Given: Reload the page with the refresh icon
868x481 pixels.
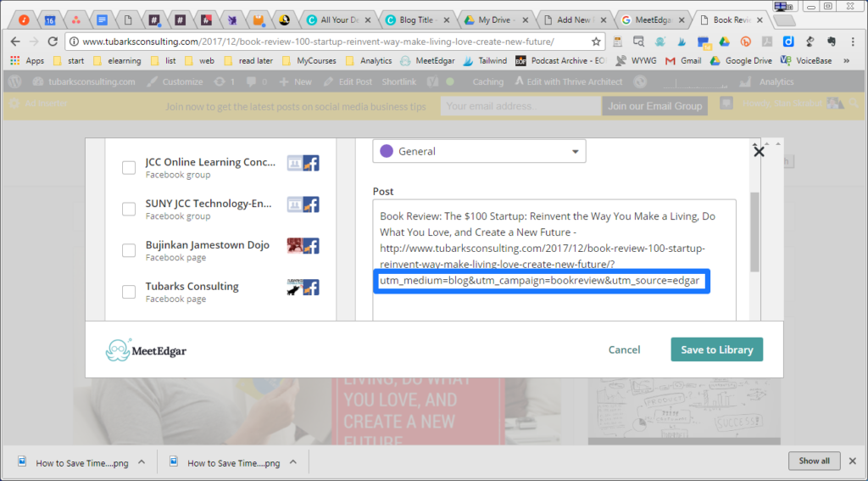Looking at the screenshot, I should (53, 41).
